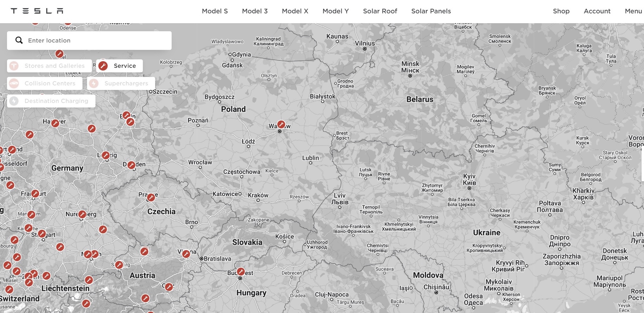
Task: Select the Hanover service marker
Action: point(55,123)
